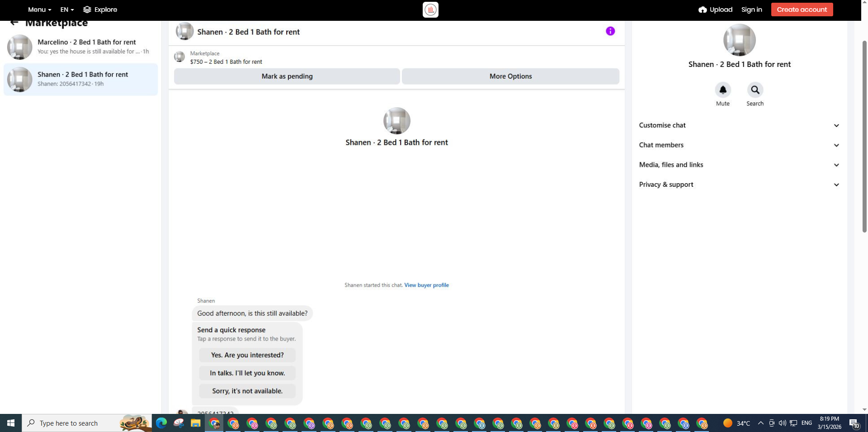
Task: Click the Create account button
Action: coord(802,9)
